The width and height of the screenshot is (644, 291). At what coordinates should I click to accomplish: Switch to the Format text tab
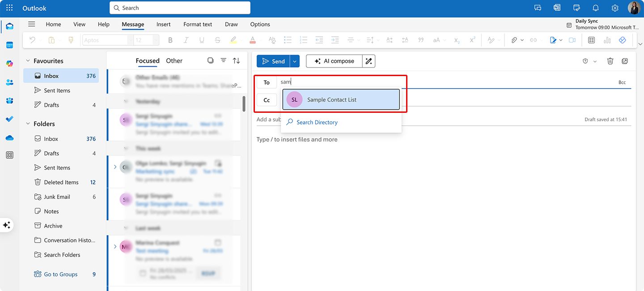pyautogui.click(x=197, y=24)
